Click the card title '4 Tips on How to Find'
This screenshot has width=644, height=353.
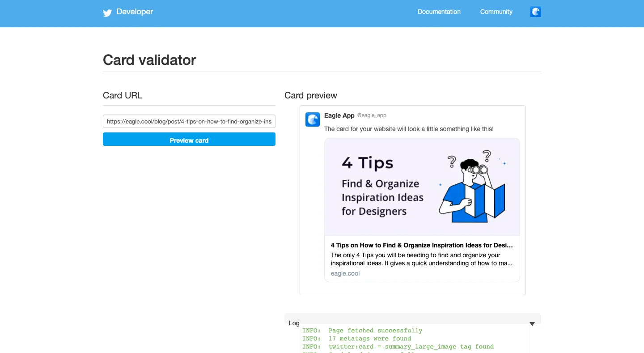coord(422,245)
